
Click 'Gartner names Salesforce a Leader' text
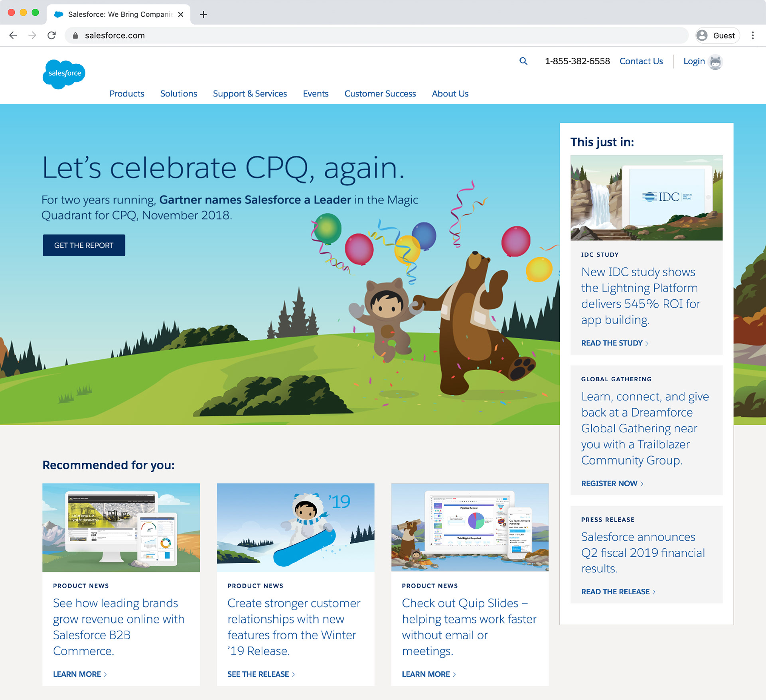[x=255, y=200]
